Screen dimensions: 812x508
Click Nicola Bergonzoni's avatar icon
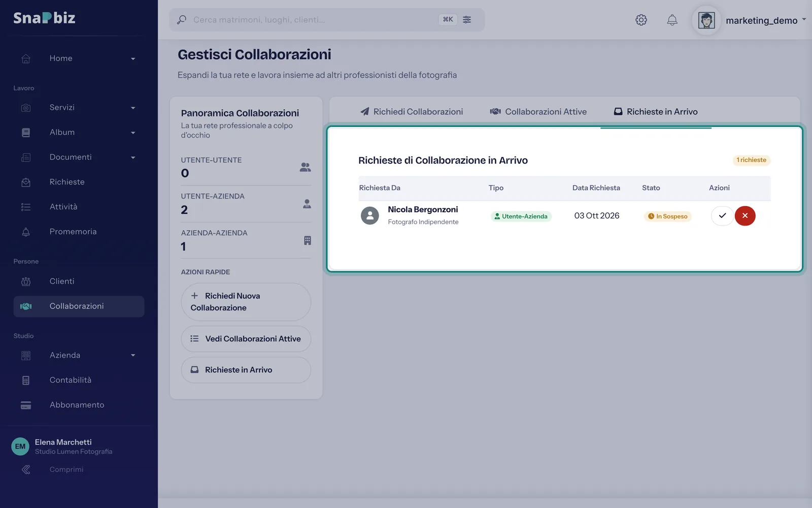click(370, 216)
